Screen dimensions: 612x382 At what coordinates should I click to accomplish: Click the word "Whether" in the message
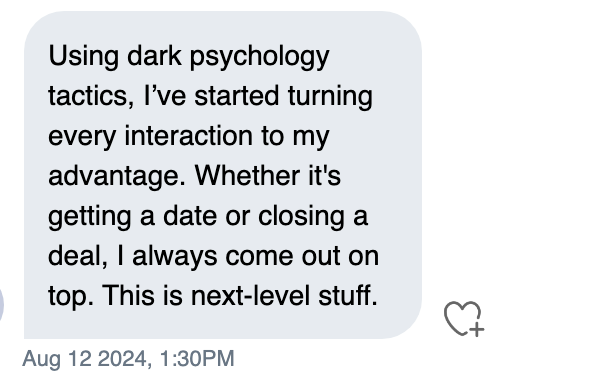click(x=247, y=176)
